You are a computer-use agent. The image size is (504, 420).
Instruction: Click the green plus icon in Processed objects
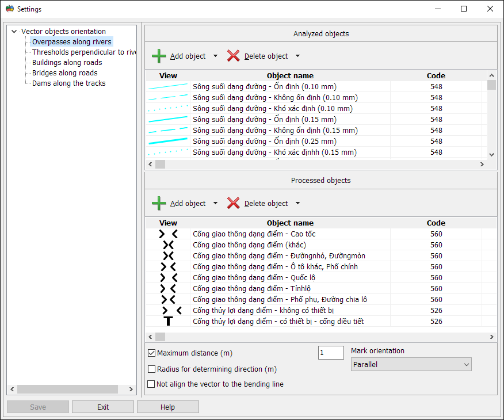pos(159,203)
